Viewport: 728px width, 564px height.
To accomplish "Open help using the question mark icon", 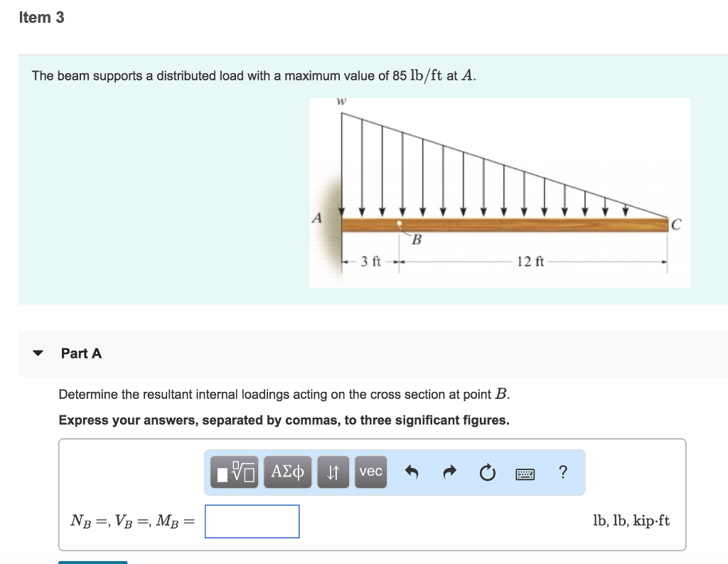I will [563, 472].
